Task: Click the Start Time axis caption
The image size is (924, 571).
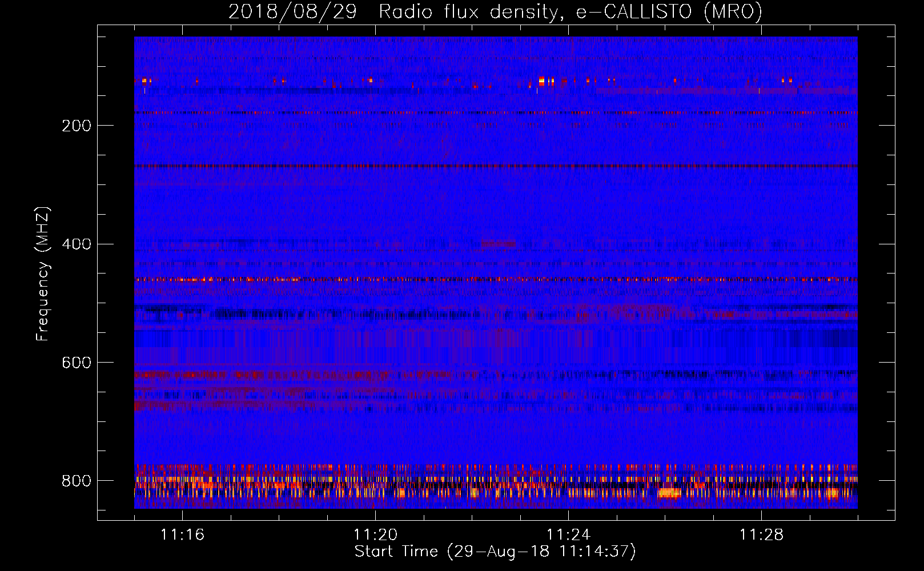Action: tap(495, 552)
